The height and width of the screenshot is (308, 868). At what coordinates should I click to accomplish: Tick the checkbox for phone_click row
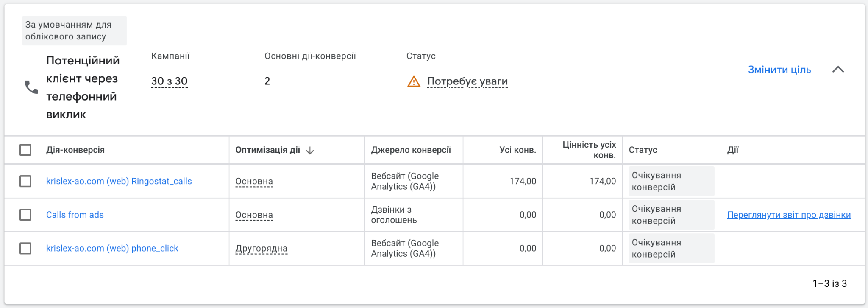[25, 248]
